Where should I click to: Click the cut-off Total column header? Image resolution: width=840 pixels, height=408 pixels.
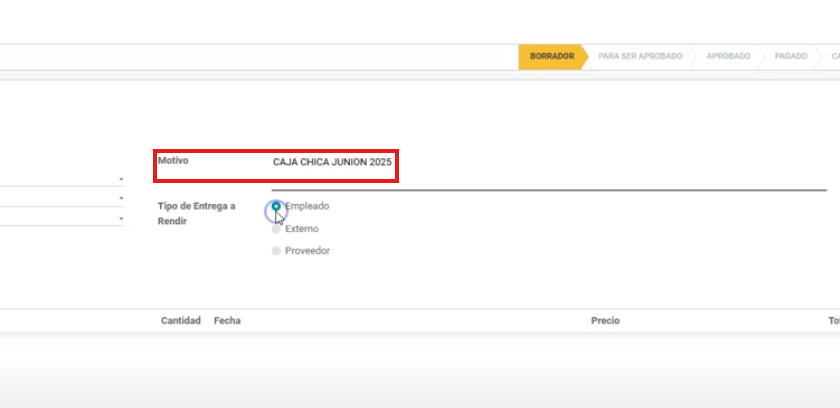click(832, 321)
